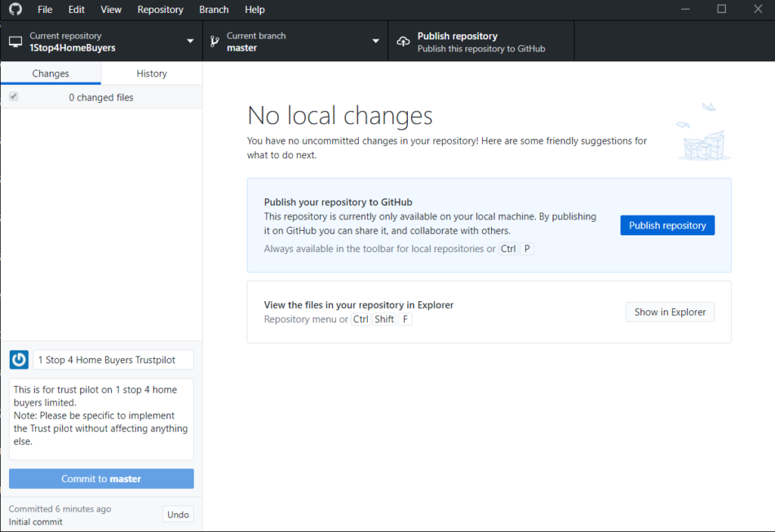The width and height of the screenshot is (775, 532).
Task: Click the Show in Explorer button
Action: click(x=671, y=312)
